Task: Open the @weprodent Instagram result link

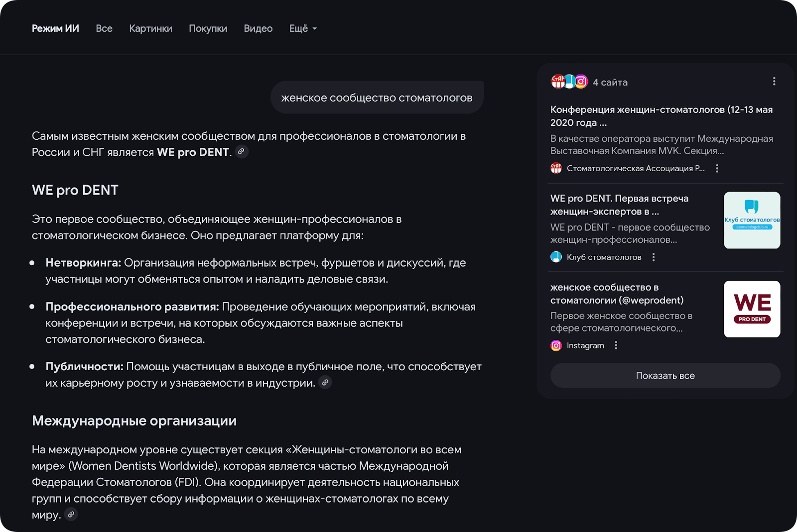Action: pyautogui.click(x=617, y=294)
